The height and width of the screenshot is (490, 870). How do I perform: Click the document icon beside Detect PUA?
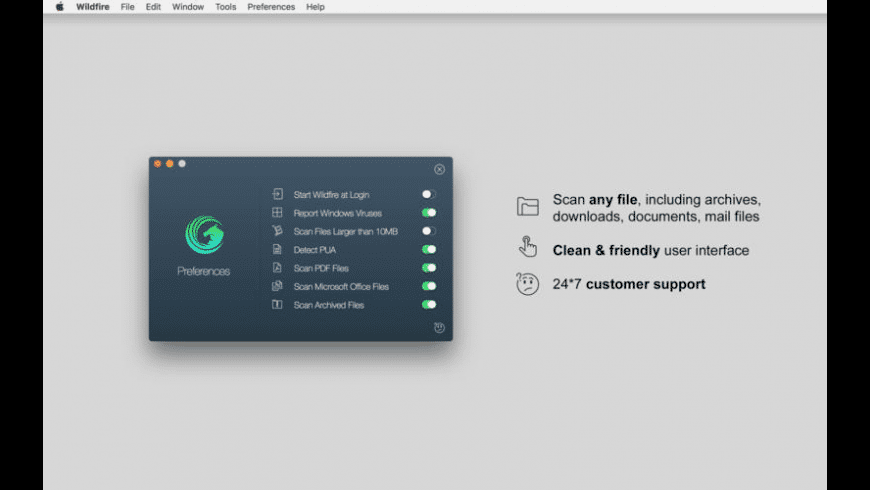(277, 249)
